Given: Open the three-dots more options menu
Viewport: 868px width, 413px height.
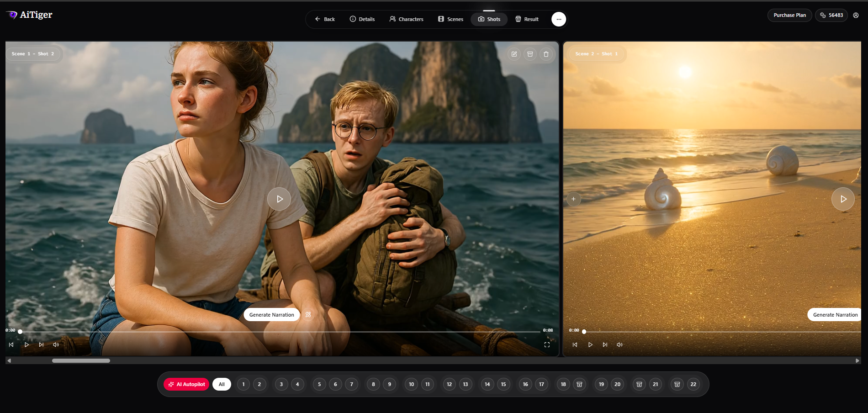Looking at the screenshot, I should pyautogui.click(x=559, y=19).
